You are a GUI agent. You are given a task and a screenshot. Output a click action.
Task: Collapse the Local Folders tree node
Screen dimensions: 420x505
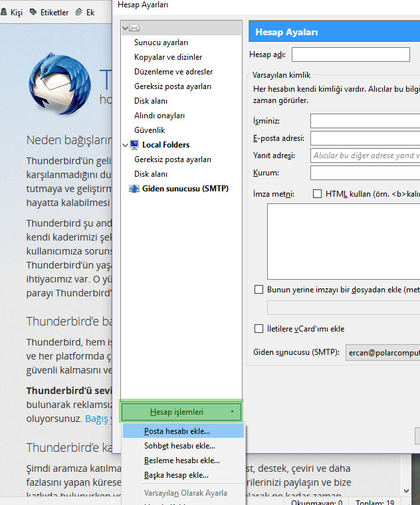[126, 146]
